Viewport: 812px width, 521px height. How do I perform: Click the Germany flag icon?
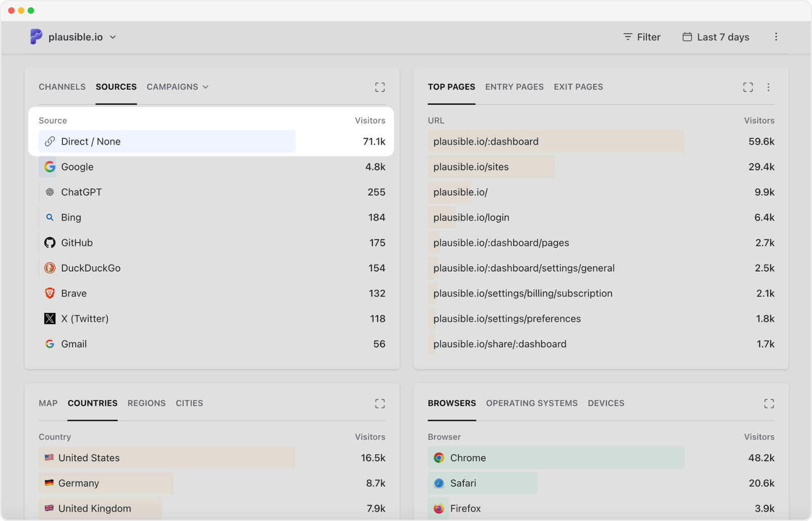point(49,483)
